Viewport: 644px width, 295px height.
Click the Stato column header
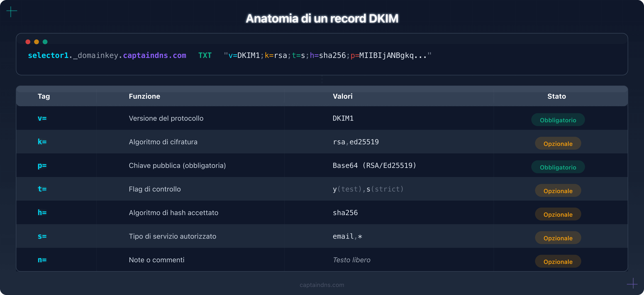[x=557, y=96]
